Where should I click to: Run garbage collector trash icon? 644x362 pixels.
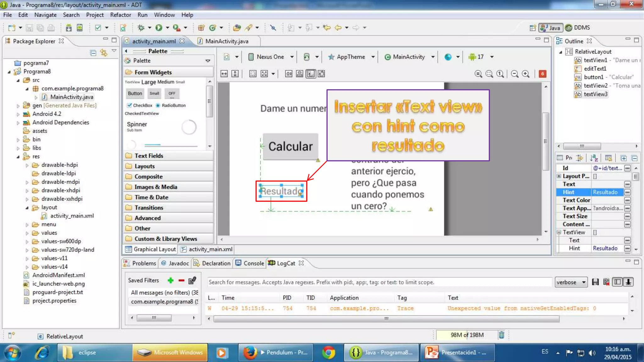click(x=502, y=335)
